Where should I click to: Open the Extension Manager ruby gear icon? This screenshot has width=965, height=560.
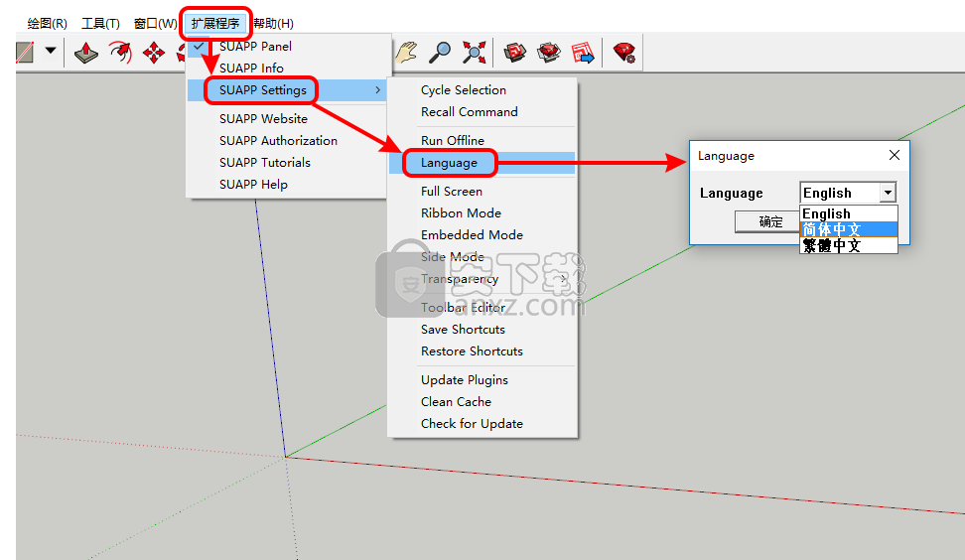point(624,53)
